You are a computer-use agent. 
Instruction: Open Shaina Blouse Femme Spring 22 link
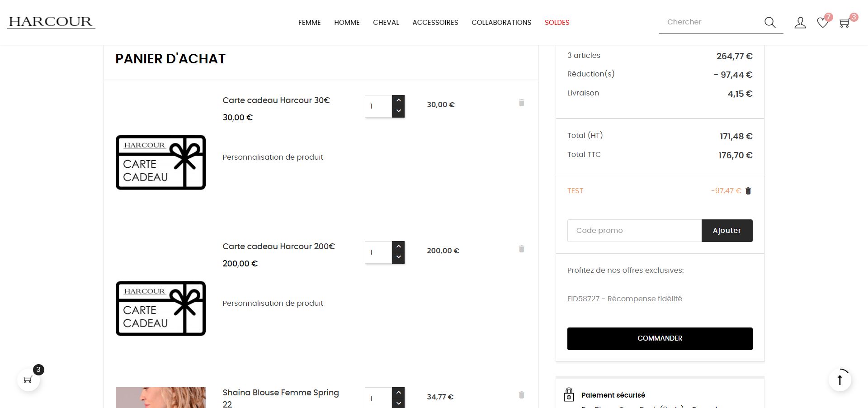point(281,398)
